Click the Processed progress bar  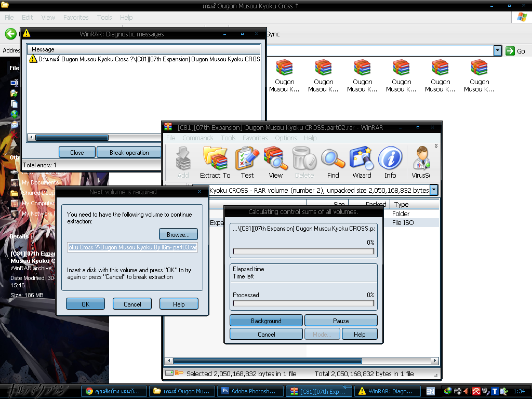303,303
